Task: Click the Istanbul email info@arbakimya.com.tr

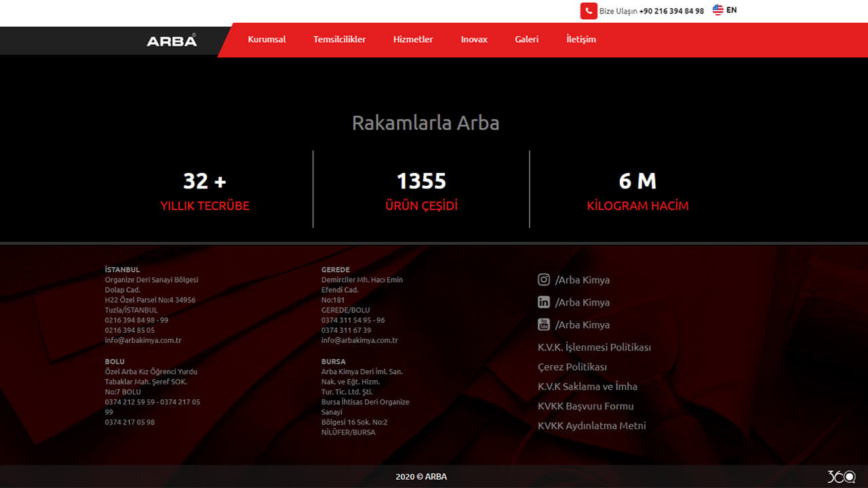Action: tap(143, 340)
